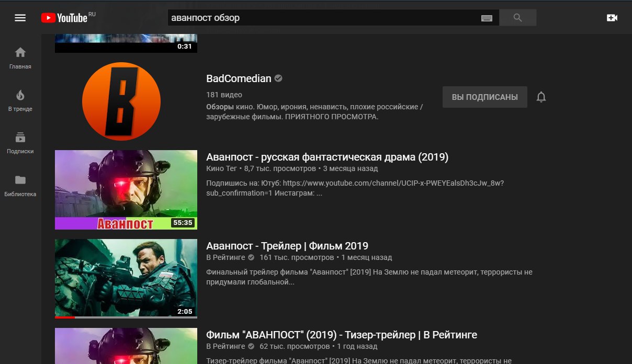Click the search magnifier button
This screenshot has height=364, width=632.
[518, 18]
